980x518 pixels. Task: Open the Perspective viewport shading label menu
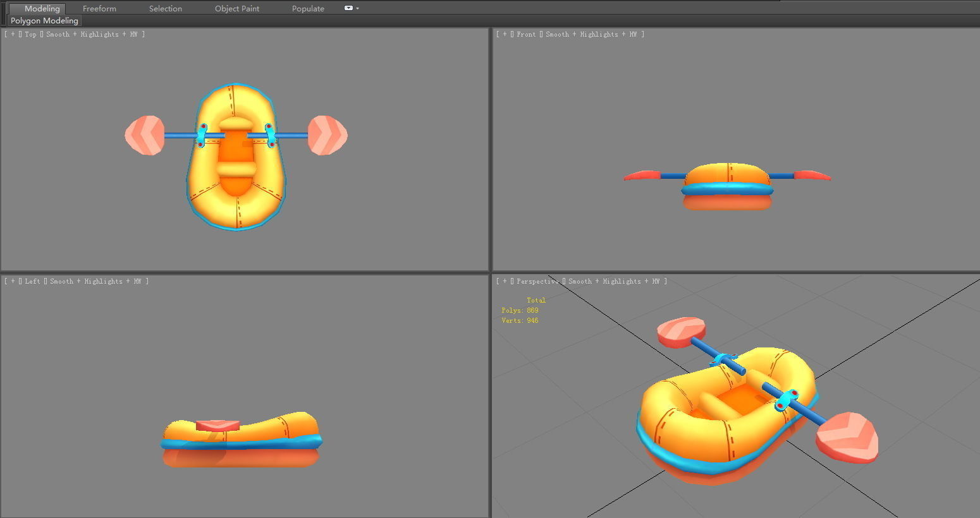[614, 281]
